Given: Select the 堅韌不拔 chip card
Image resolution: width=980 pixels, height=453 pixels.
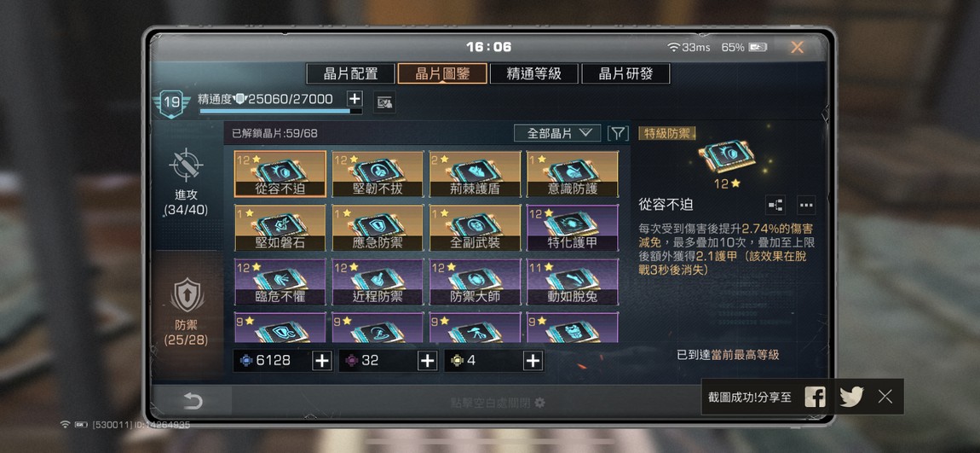Looking at the screenshot, I should coord(378,174).
